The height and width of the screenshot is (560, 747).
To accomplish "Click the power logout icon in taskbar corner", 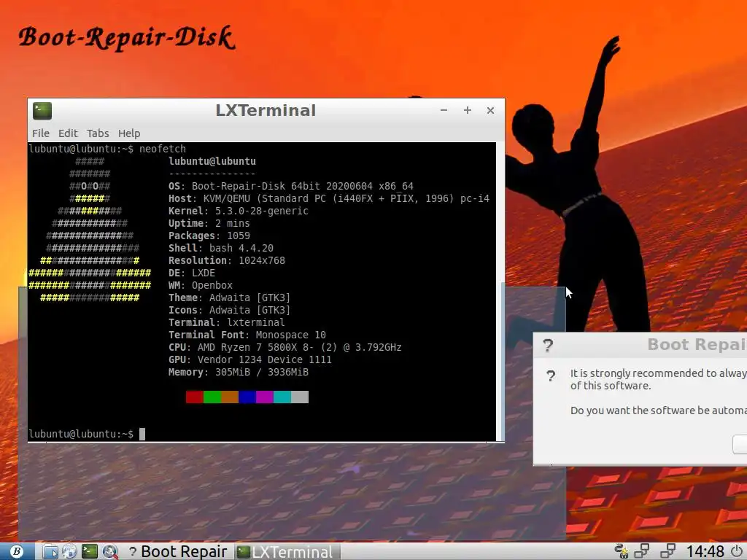I will pyautogui.click(x=738, y=551).
